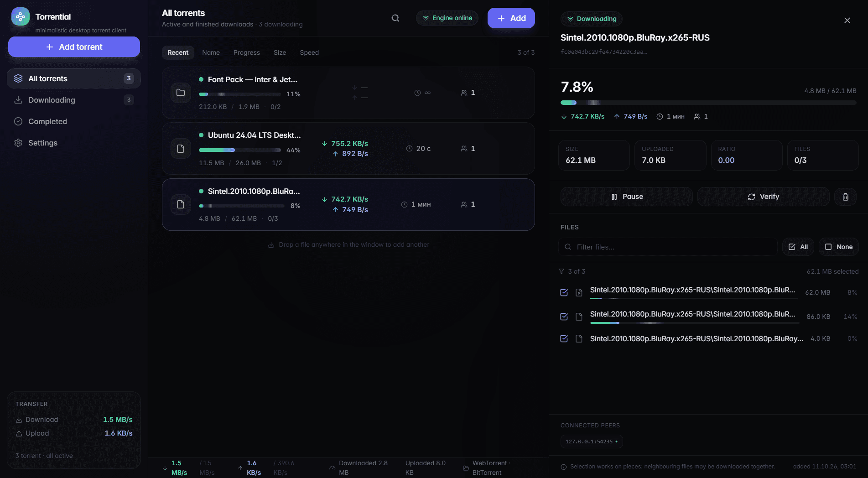This screenshot has width=868, height=478.
Task: Click the WebTorrent · BitTorrent folder icon
Action: pos(466,468)
